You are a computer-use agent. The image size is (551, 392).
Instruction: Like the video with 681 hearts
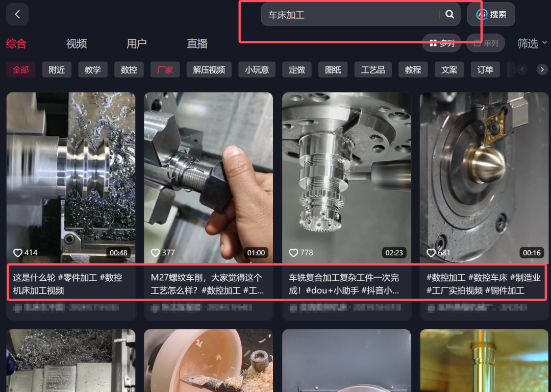tap(431, 253)
